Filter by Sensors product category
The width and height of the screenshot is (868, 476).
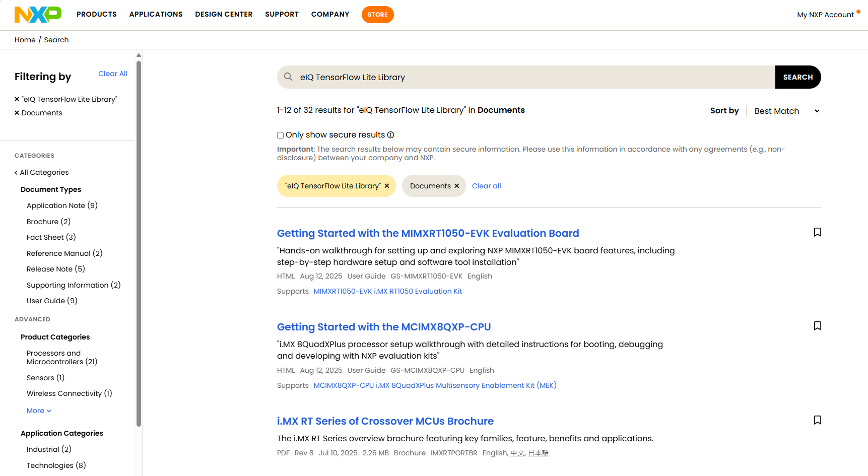click(x=45, y=378)
